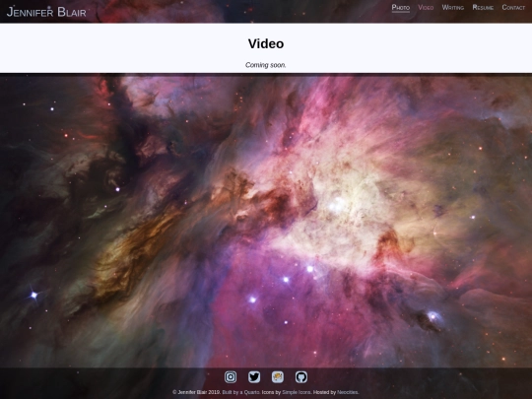
Task: Open the Writing section
Action: coord(453,8)
